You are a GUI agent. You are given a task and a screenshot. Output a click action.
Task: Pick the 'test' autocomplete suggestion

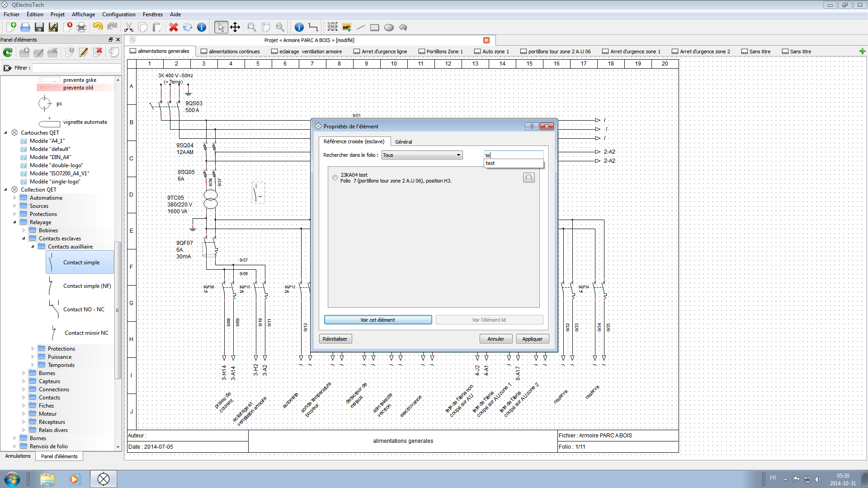point(514,164)
